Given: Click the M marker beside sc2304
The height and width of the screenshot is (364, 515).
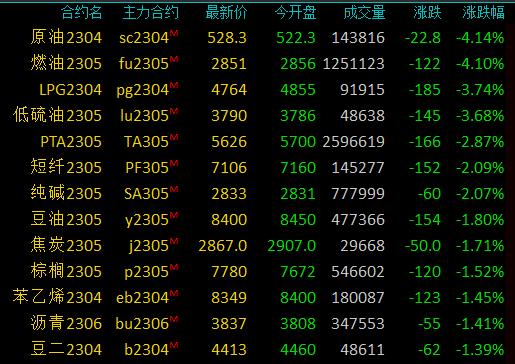Looking at the screenshot, I should [x=174, y=33].
